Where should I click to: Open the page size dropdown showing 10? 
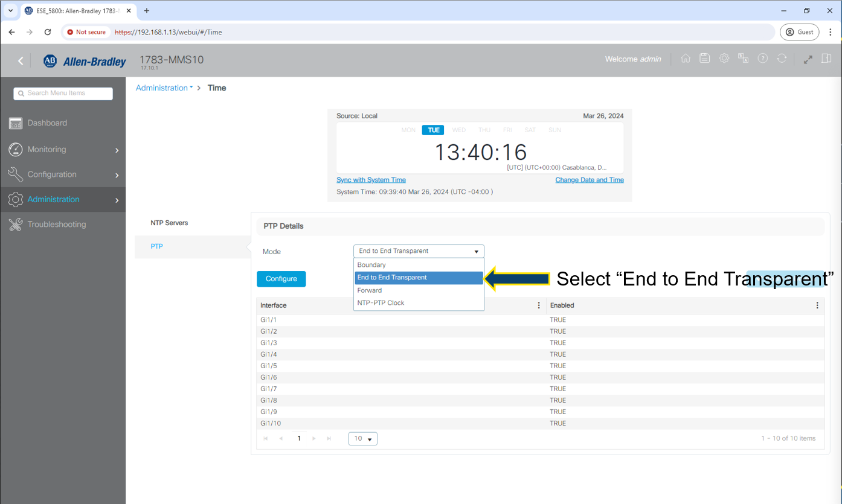[x=363, y=439]
